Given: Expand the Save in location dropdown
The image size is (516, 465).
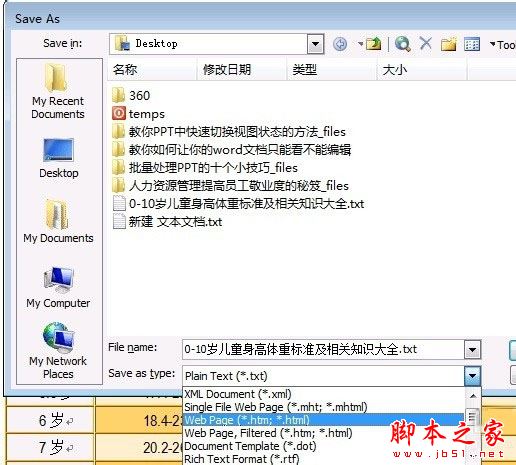Looking at the screenshot, I should 316,44.
